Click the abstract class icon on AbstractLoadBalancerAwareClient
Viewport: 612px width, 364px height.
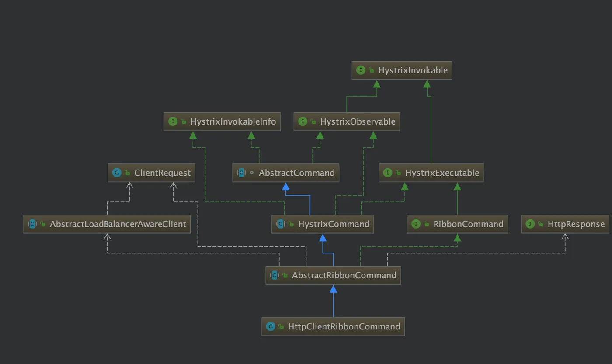(32, 224)
